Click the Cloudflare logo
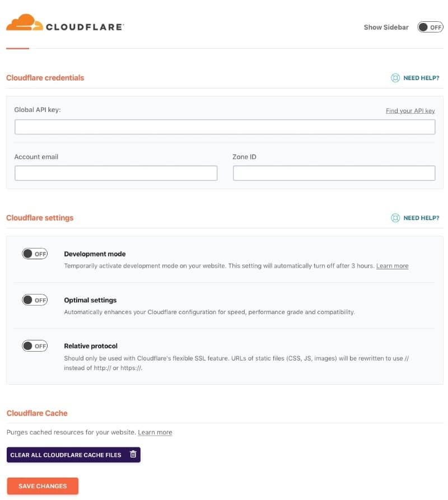The image size is (448, 500). point(64,25)
